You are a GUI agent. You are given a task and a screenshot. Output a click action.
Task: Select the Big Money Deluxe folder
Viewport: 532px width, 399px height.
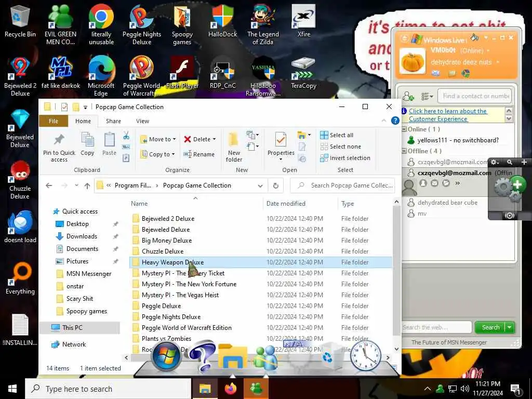pos(167,241)
